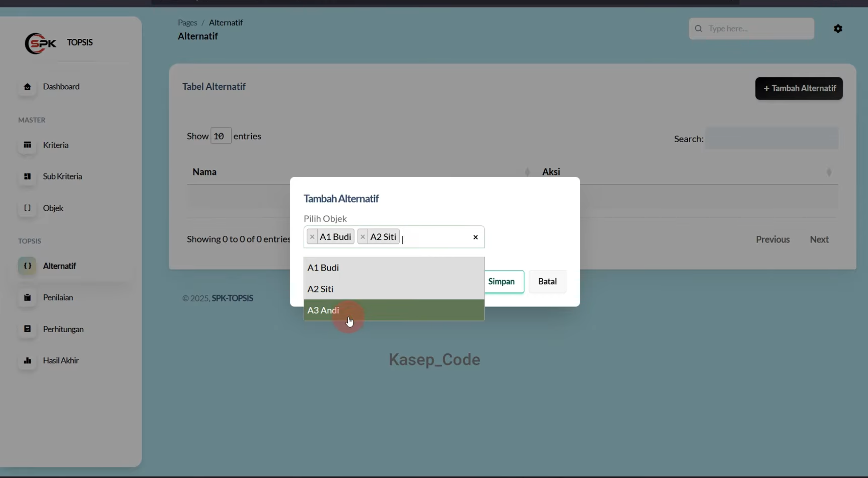Open Hasil Akhir menu item
Screen dimensions: 868x478
point(61,360)
